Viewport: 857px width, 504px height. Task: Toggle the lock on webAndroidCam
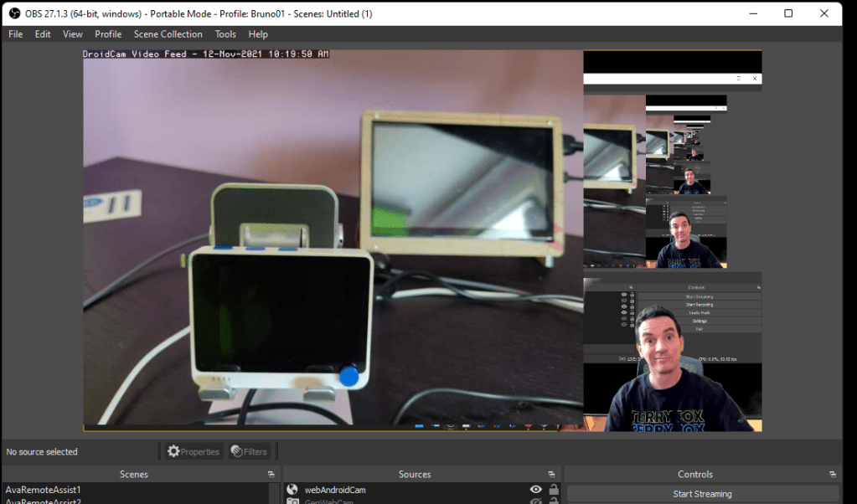[x=554, y=489]
